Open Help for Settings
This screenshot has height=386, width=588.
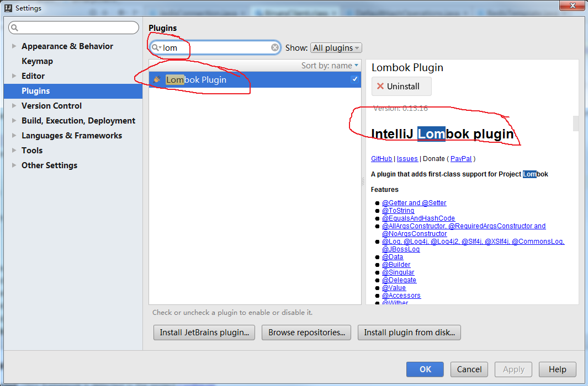pyautogui.click(x=558, y=369)
